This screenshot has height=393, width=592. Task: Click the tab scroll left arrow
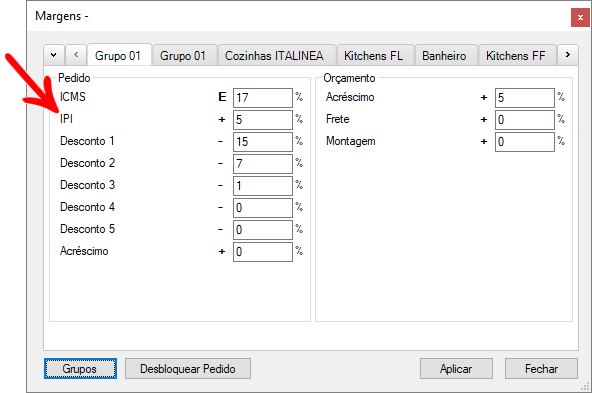[76, 55]
